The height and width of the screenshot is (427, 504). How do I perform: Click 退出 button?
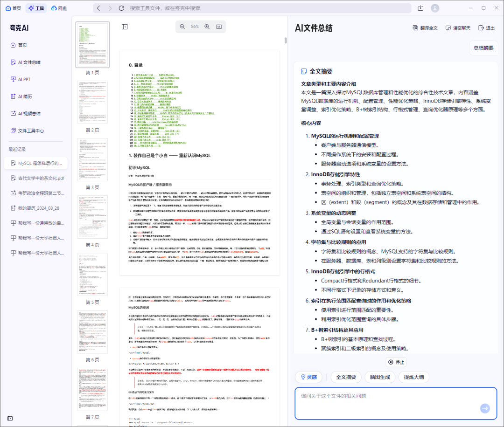[487, 28]
